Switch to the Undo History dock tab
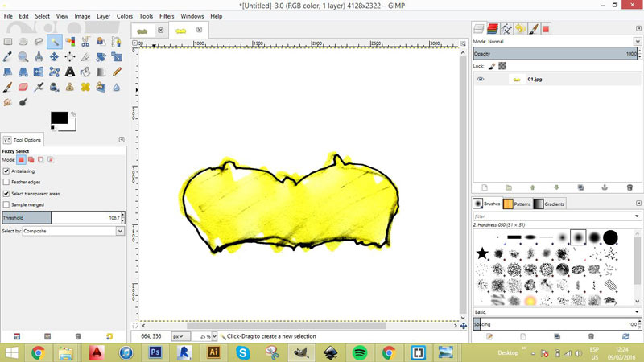 tap(520, 29)
